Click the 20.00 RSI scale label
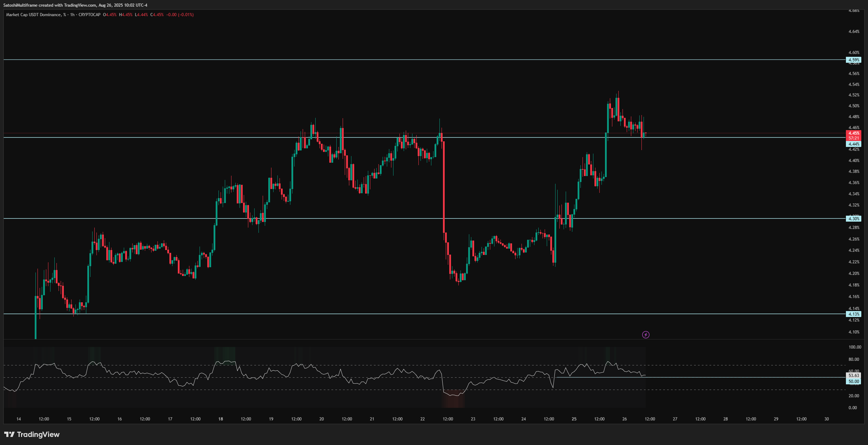 coord(854,396)
